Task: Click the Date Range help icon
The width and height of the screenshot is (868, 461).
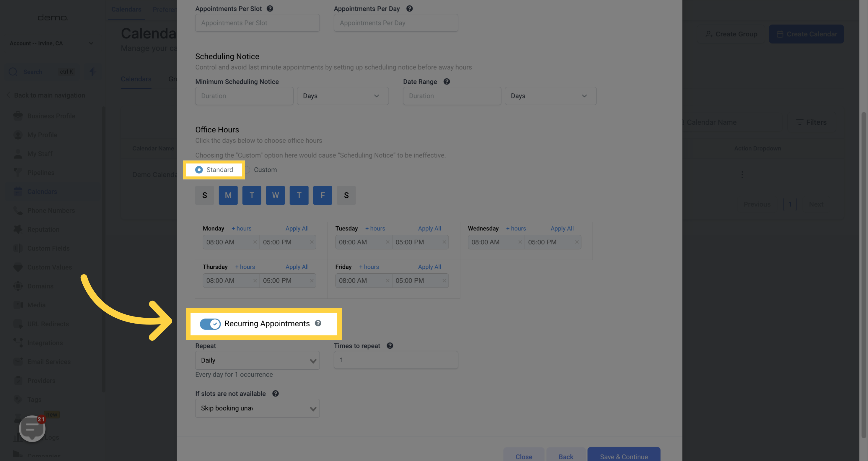Action: point(447,82)
